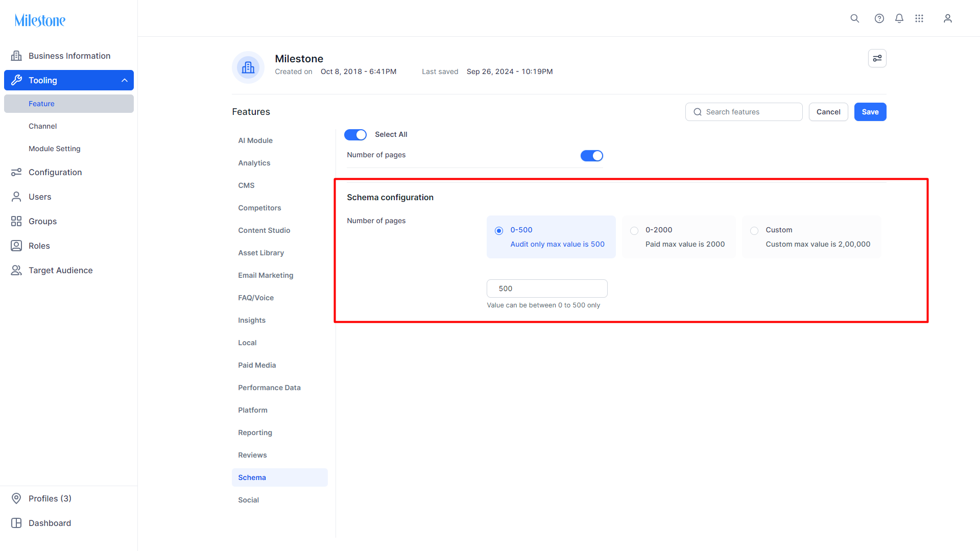This screenshot has width=980, height=551.
Task: Select FAQ/Voice feature category
Action: (280, 298)
